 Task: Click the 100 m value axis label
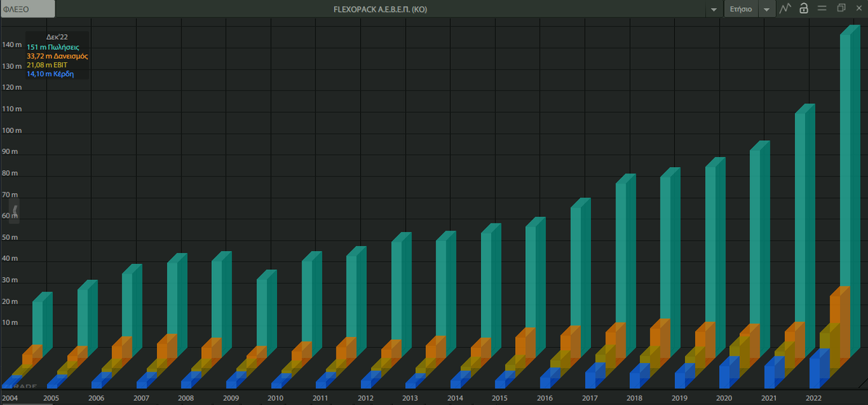(x=12, y=131)
